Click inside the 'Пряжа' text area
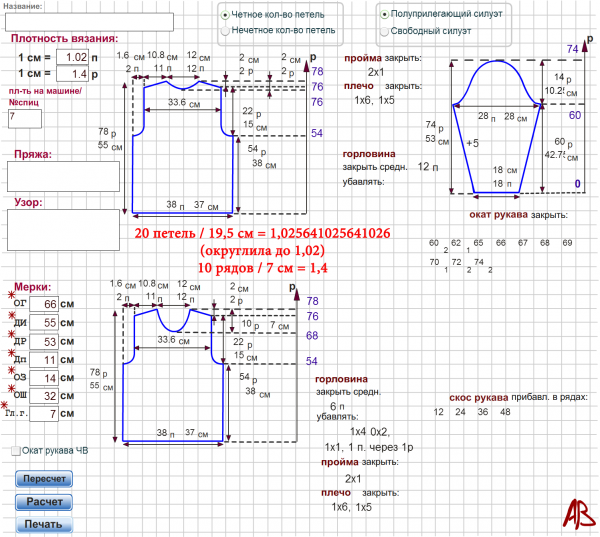 coord(63,176)
